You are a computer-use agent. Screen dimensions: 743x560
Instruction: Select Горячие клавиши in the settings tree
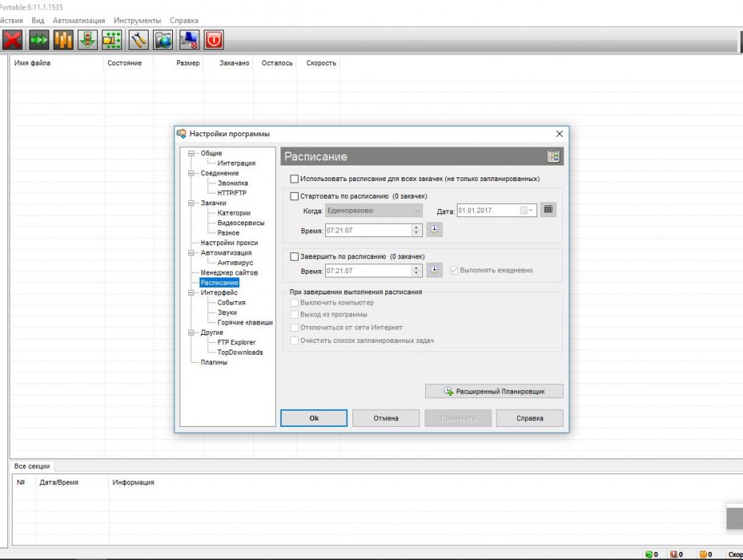click(245, 322)
